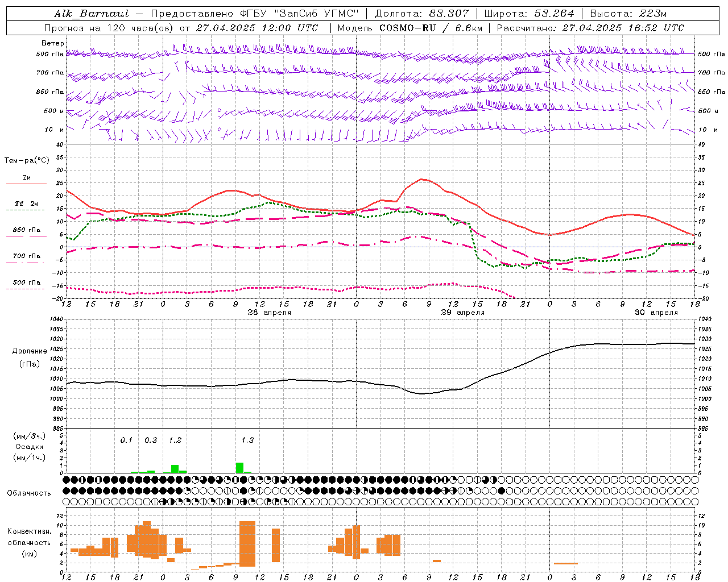The image size is (728, 582).
Task: Click the green precipitation bar under 1.3
Action: [239, 468]
